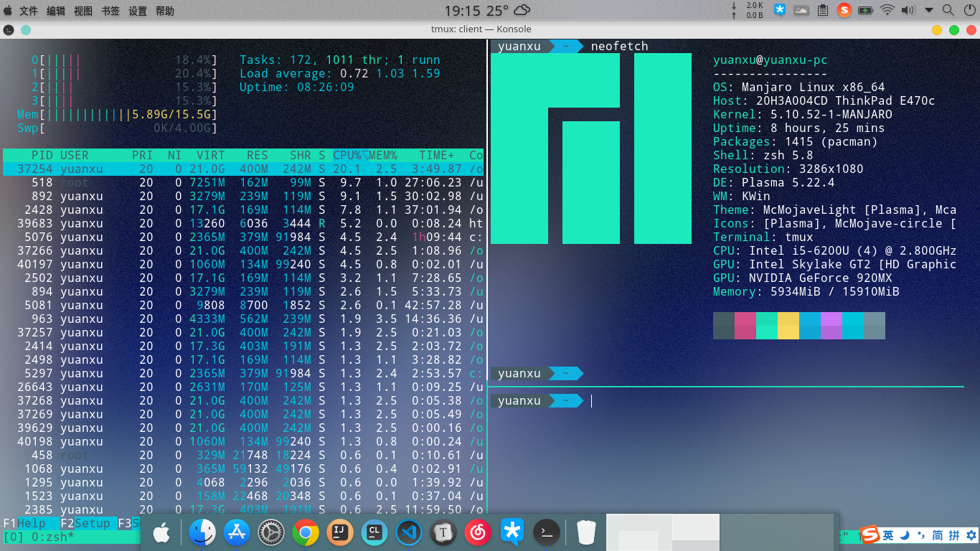The image size is (980, 551).
Task: Open the 书签 menu
Action: pos(110,11)
